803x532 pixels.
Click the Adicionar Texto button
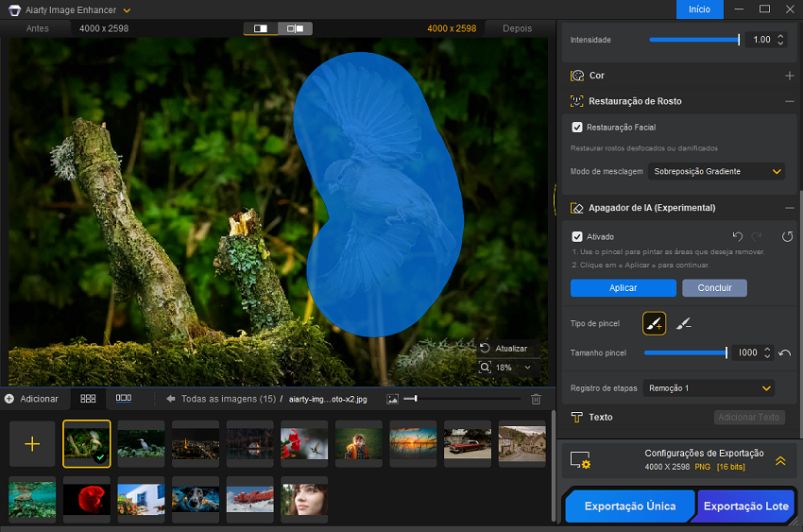coord(749,418)
